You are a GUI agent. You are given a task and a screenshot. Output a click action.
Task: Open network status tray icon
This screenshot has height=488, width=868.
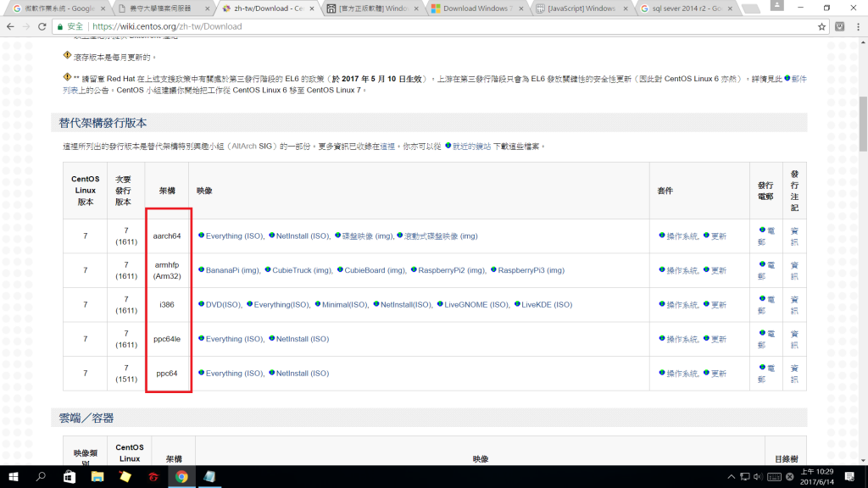745,476
